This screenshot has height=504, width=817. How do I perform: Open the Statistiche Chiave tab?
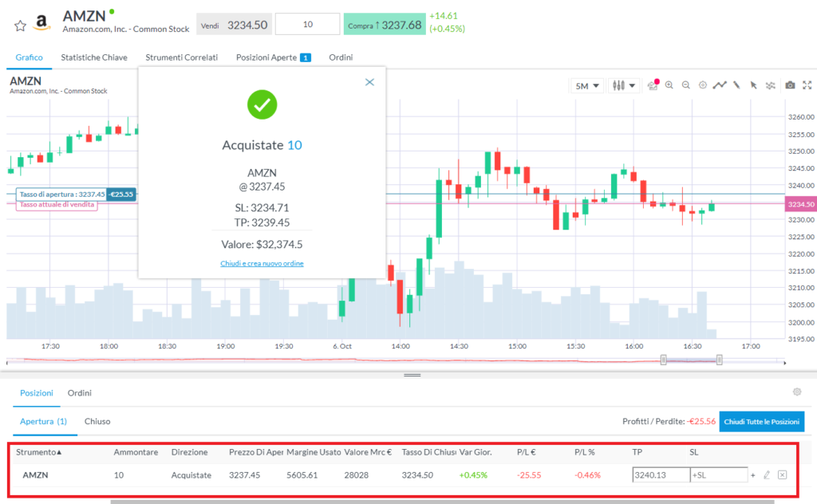pyautogui.click(x=94, y=57)
